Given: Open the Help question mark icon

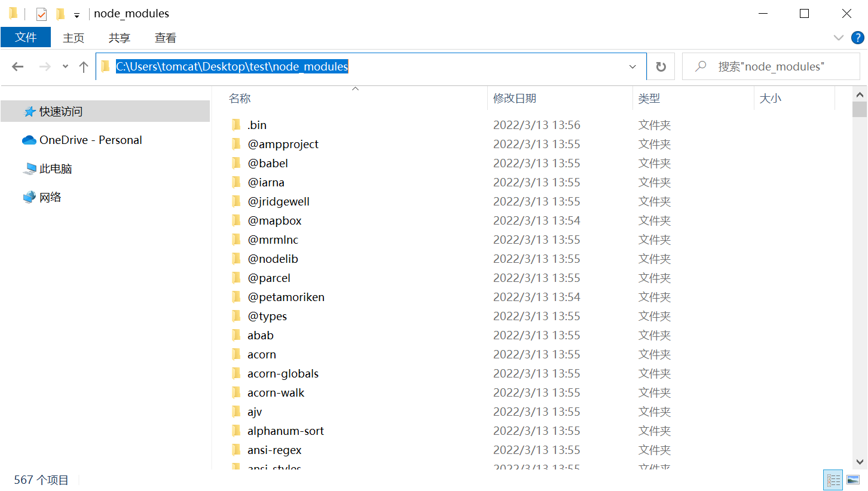Looking at the screenshot, I should click(x=857, y=38).
